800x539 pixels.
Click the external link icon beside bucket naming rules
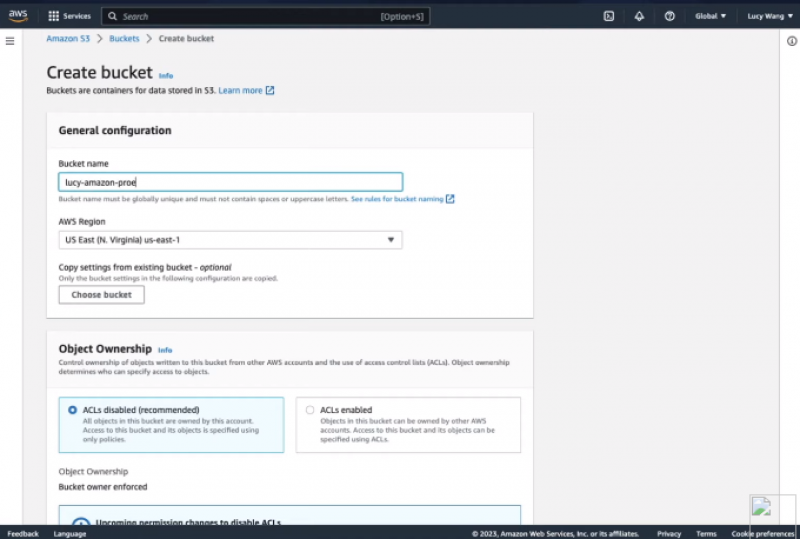click(x=450, y=199)
